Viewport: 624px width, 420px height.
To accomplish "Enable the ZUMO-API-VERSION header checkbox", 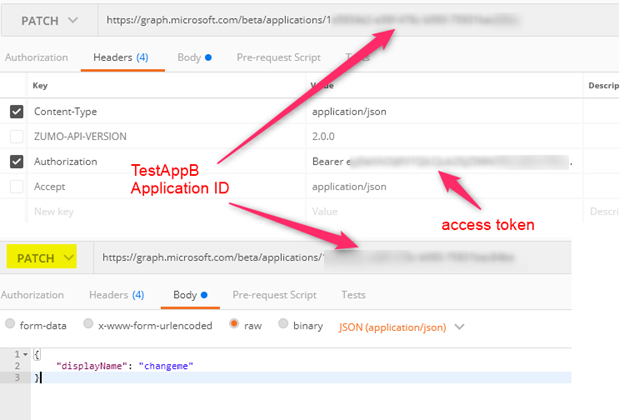I will [x=16, y=136].
